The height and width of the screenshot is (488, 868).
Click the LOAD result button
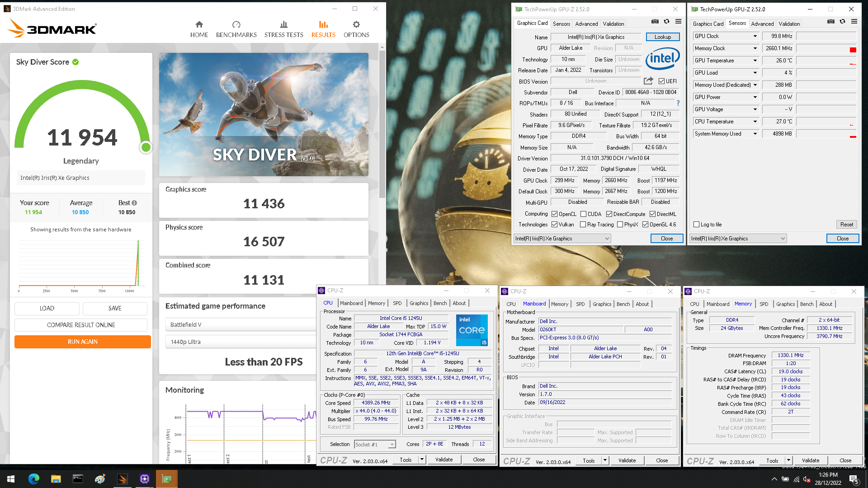click(x=47, y=308)
